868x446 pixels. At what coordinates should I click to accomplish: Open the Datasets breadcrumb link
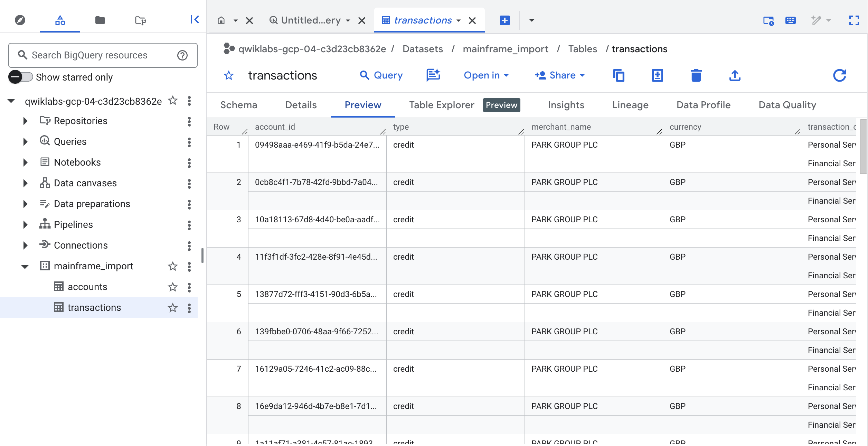pos(422,49)
